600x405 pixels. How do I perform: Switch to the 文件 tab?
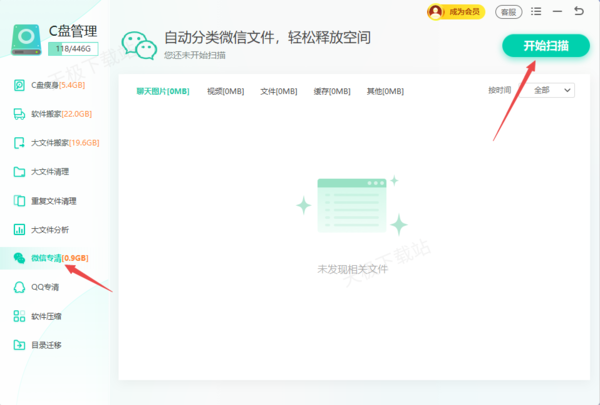pos(278,91)
